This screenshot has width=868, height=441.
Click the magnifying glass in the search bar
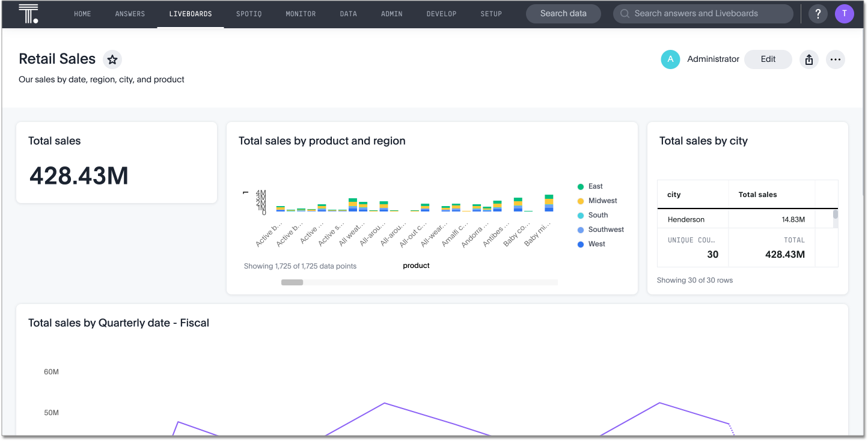click(625, 13)
